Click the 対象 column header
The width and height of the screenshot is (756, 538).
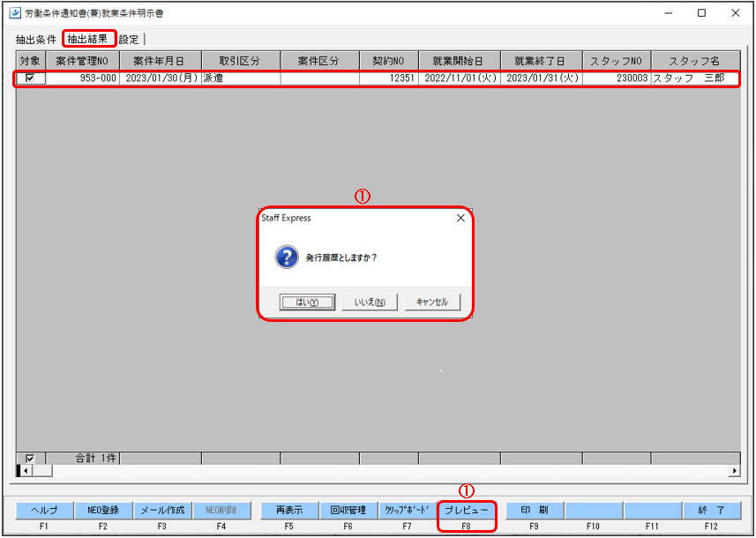[32, 61]
